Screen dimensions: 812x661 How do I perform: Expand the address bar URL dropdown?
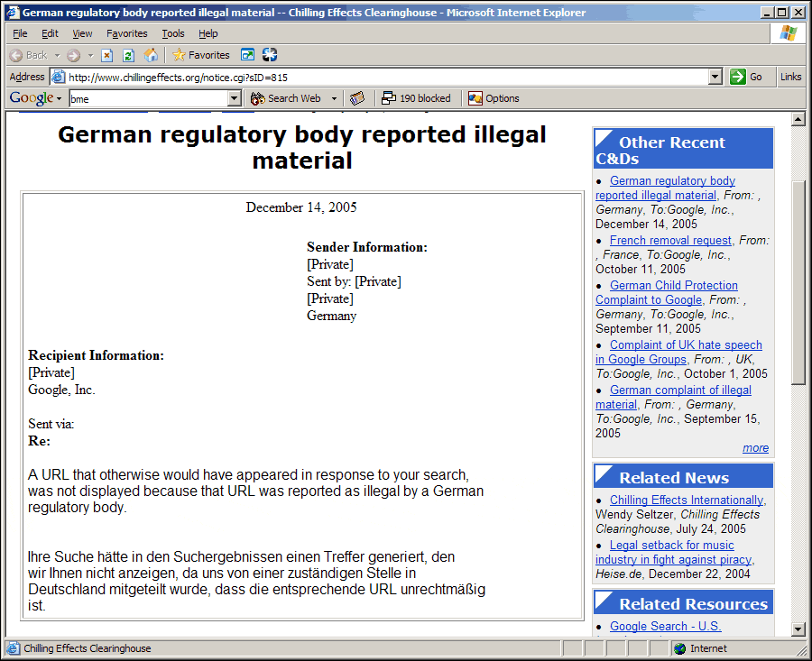tap(715, 77)
